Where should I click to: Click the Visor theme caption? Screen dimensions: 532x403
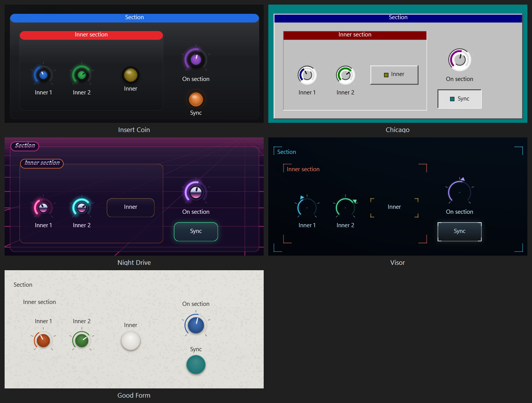point(398,263)
